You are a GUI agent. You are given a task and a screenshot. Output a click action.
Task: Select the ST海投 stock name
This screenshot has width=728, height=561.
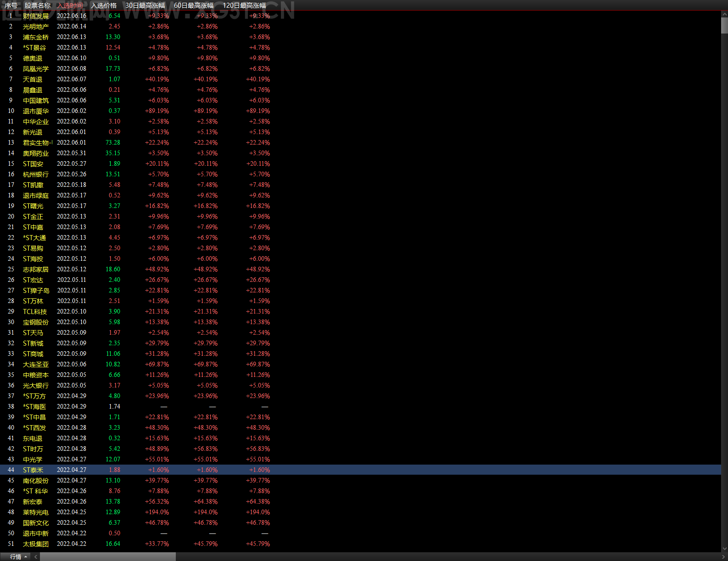(x=33, y=259)
